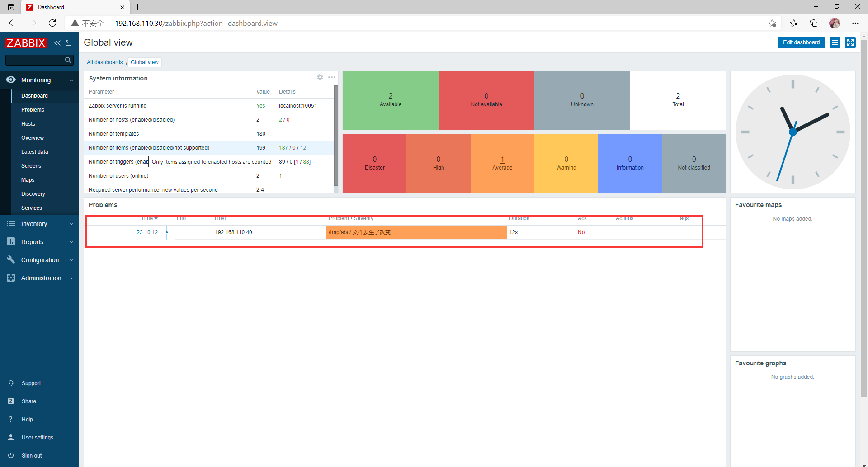Click the red Disaster severity tile
This screenshot has width=868, height=467.
pyautogui.click(x=374, y=164)
